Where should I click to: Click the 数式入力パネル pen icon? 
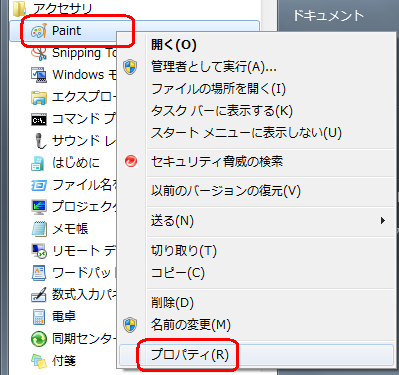[x=39, y=295]
